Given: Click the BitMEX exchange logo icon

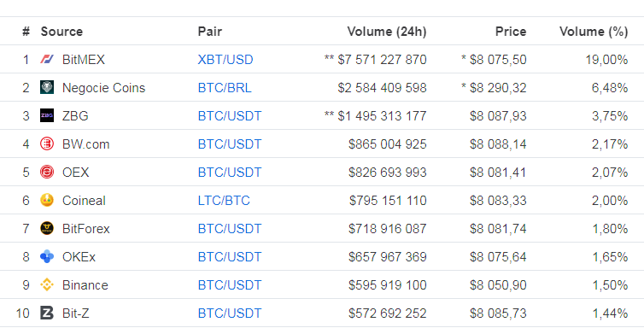Looking at the screenshot, I should 47,60.
